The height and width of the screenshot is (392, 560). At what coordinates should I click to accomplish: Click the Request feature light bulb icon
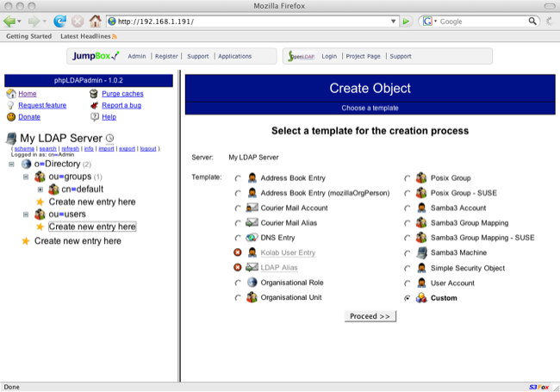10,105
